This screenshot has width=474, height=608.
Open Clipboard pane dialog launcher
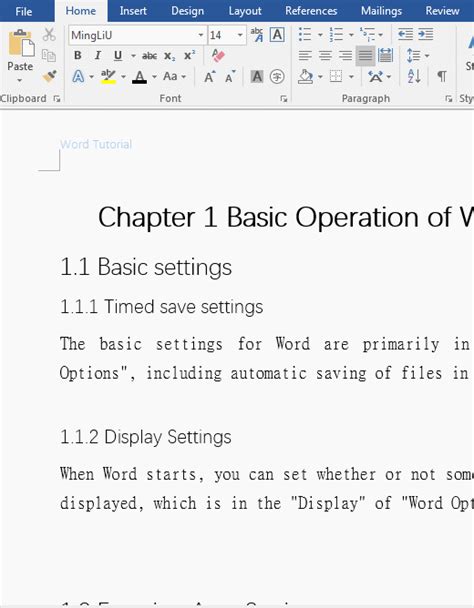pyautogui.click(x=57, y=99)
